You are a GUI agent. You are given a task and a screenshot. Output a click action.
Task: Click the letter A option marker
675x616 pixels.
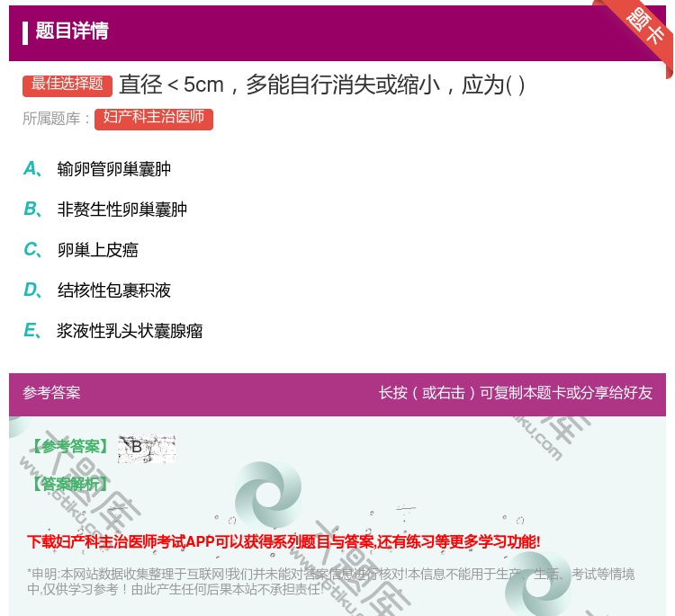[32, 169]
